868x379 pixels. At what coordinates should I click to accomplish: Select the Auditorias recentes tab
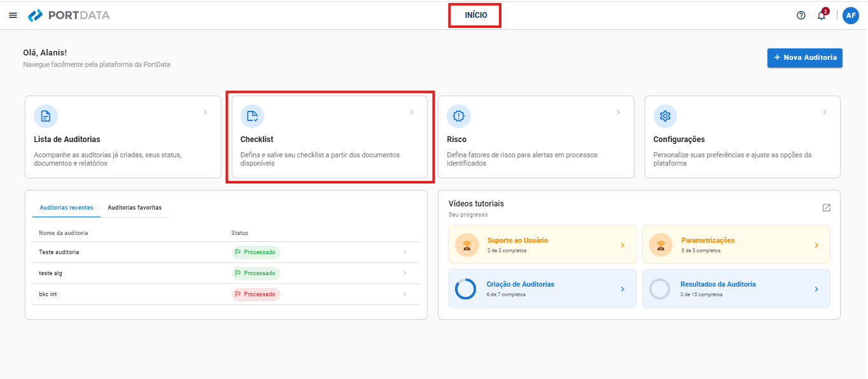[66, 208]
